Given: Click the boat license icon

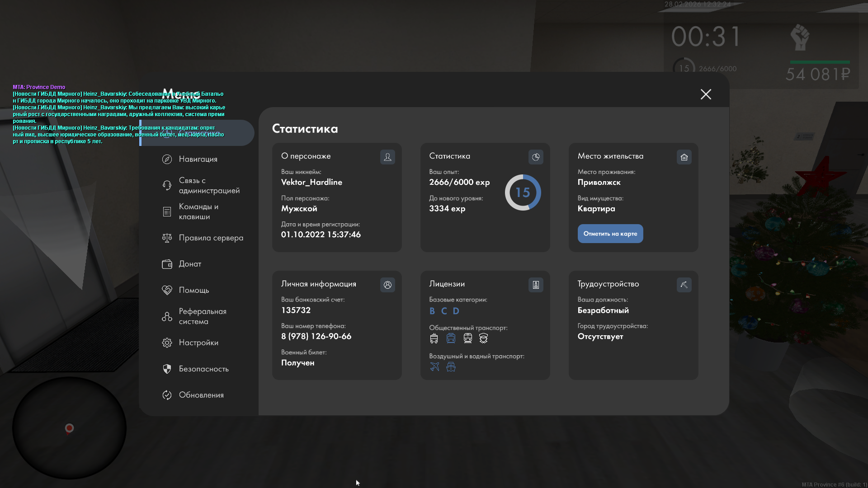Looking at the screenshot, I should point(451,367).
